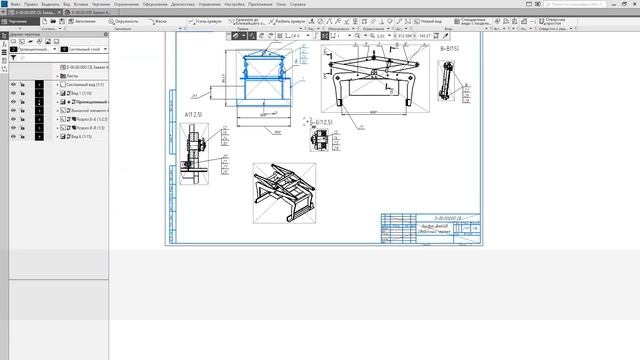Click the isometric clamp view on sheet

tap(284, 193)
